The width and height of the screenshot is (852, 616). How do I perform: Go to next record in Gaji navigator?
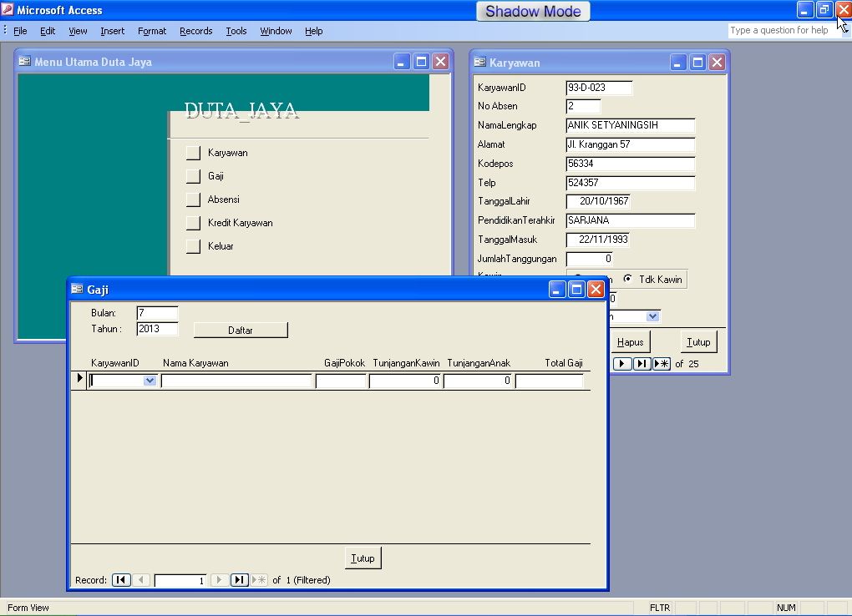click(219, 580)
